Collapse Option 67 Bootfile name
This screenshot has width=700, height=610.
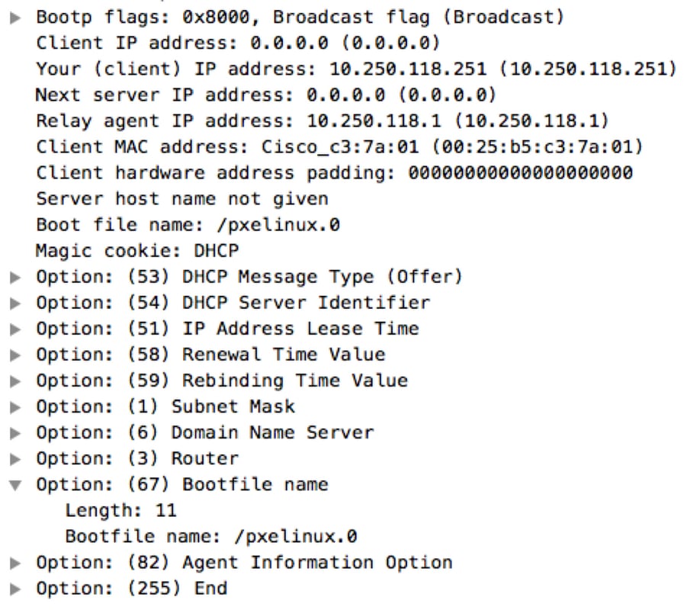point(15,485)
